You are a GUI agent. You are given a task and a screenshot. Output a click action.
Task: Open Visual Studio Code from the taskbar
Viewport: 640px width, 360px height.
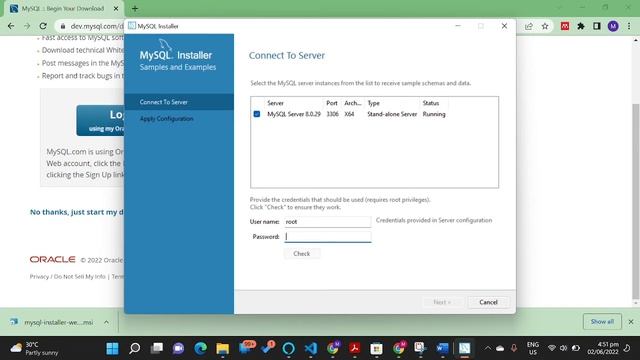coord(311,348)
